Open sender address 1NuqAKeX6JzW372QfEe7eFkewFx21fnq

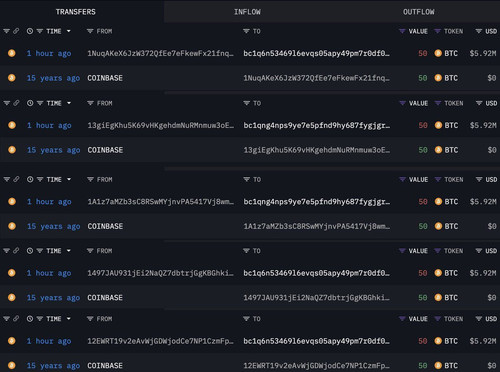pos(160,53)
